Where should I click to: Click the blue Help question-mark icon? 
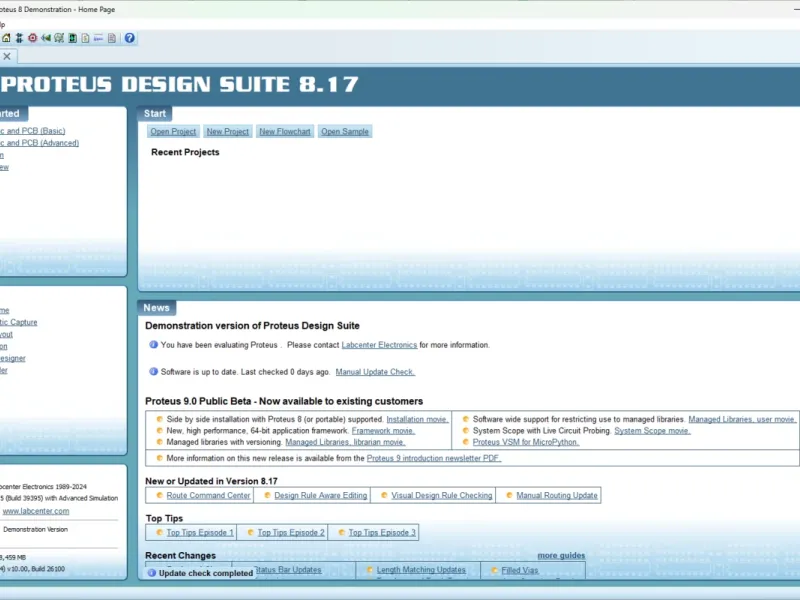[130, 38]
